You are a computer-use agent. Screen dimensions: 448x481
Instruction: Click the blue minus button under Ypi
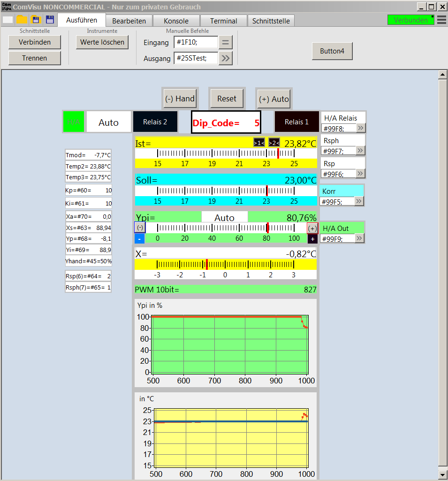click(x=139, y=239)
